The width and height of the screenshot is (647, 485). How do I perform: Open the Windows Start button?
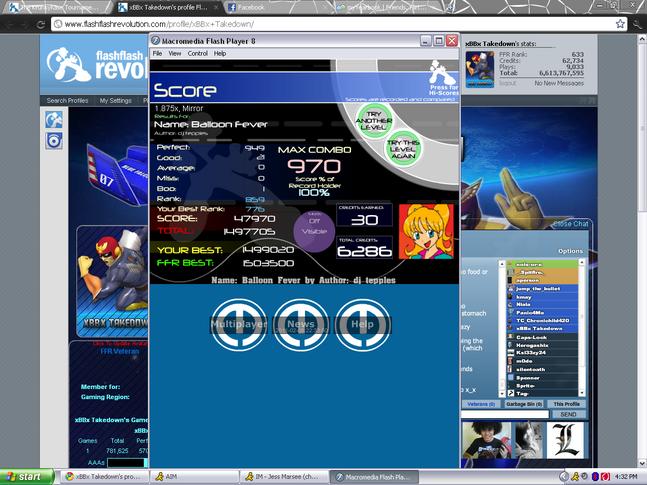[26, 477]
